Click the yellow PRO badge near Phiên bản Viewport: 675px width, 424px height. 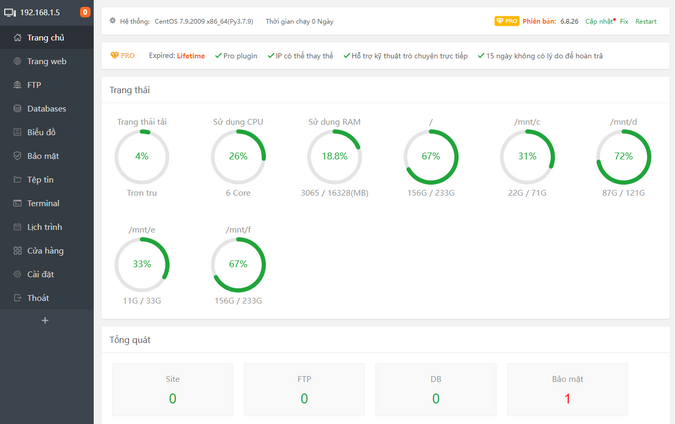coord(507,21)
